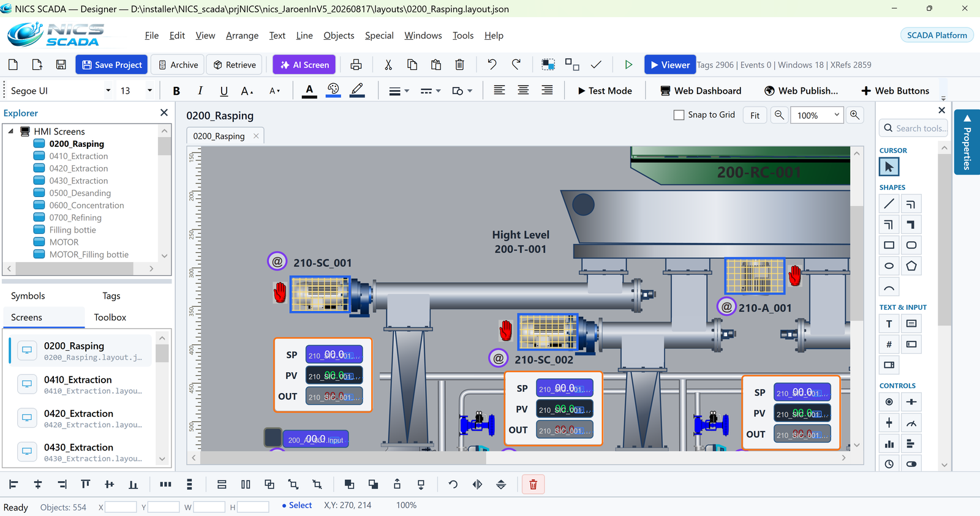Open the Viewer button
The height and width of the screenshot is (516, 980).
[x=670, y=64]
